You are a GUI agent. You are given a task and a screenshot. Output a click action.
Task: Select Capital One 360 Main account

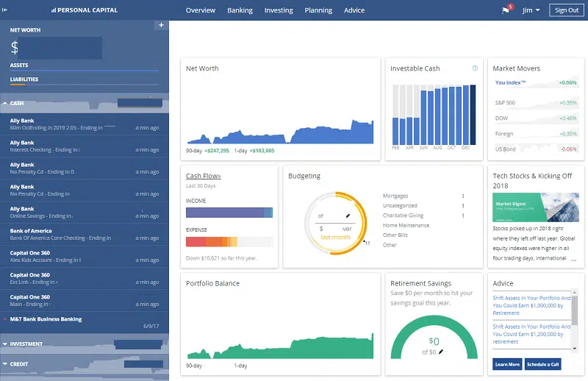point(85,300)
